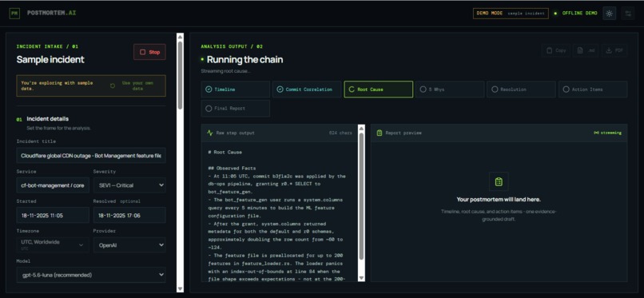Click the OFFLINE DEMO status text
644x298 pixels.
[x=579, y=13]
